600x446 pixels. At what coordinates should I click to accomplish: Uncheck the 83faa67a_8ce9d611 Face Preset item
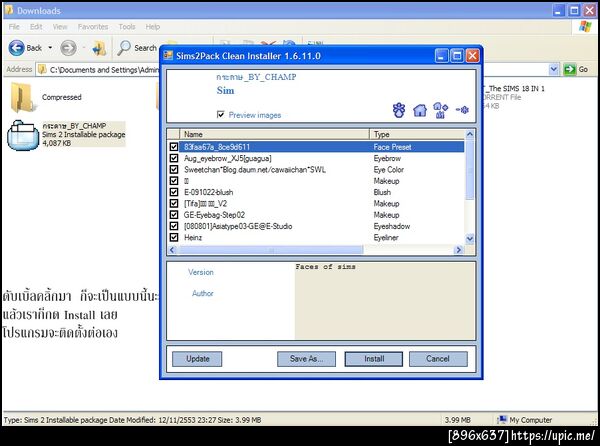[174, 147]
